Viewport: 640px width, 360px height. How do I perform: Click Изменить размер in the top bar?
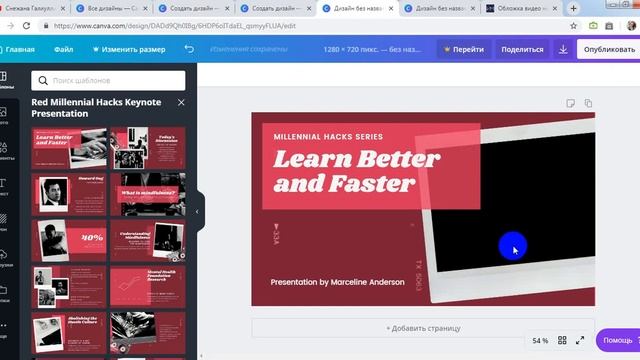129,49
